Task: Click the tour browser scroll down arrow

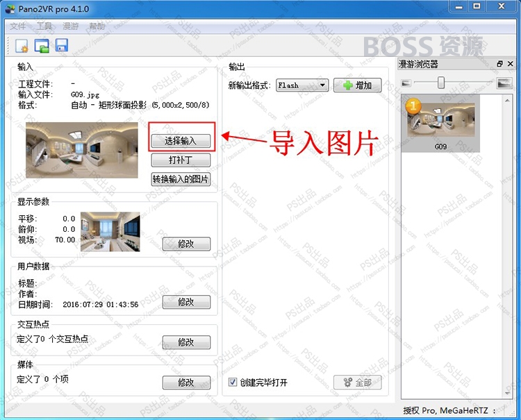Action: (507, 393)
